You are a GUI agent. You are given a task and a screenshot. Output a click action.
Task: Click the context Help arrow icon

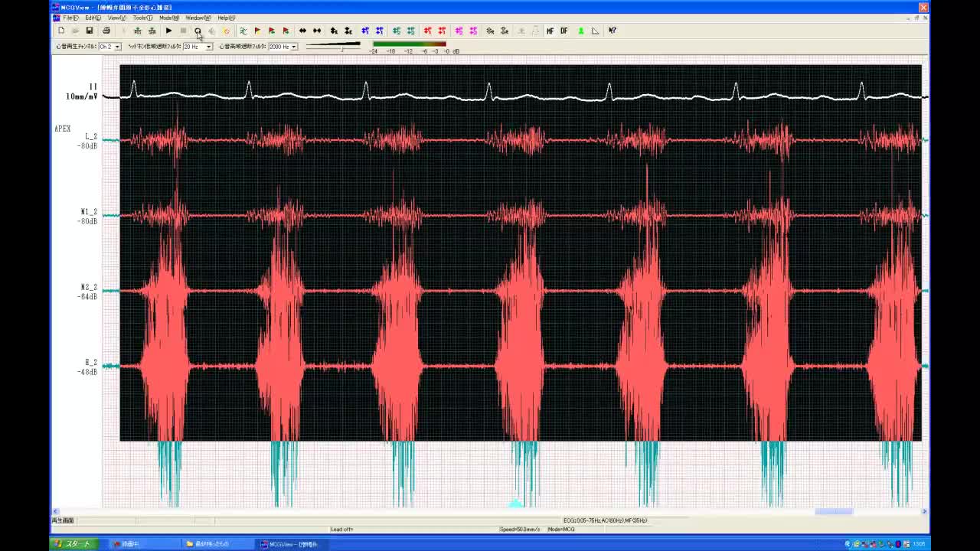tap(612, 31)
